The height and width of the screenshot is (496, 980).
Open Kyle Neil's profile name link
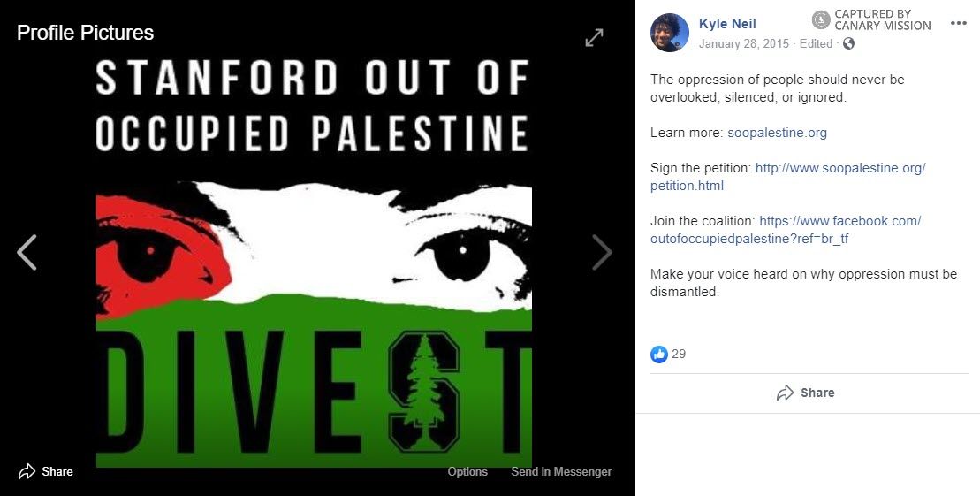(x=726, y=24)
